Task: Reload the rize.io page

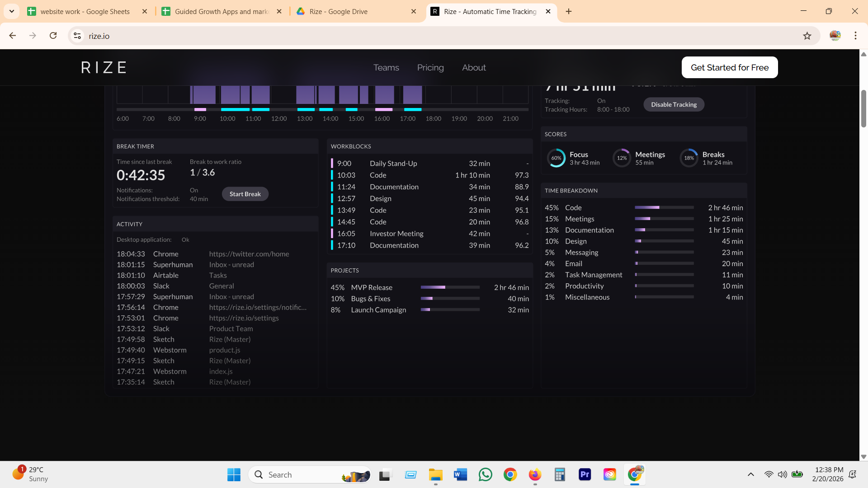Action: 53,36
